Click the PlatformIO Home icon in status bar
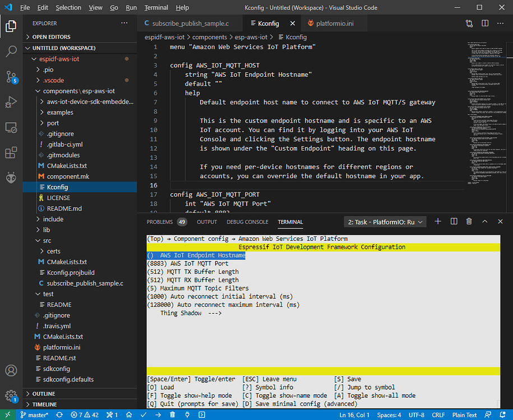 click(x=129, y=414)
